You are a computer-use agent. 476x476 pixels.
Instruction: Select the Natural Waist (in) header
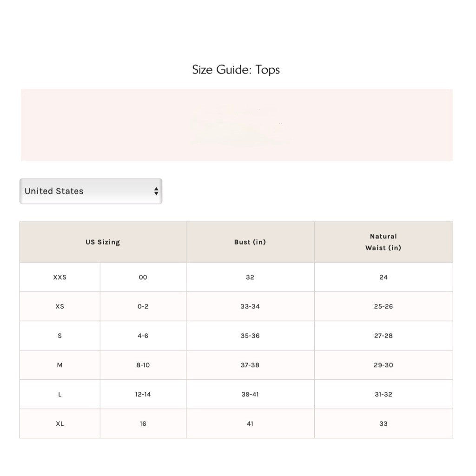383,242
